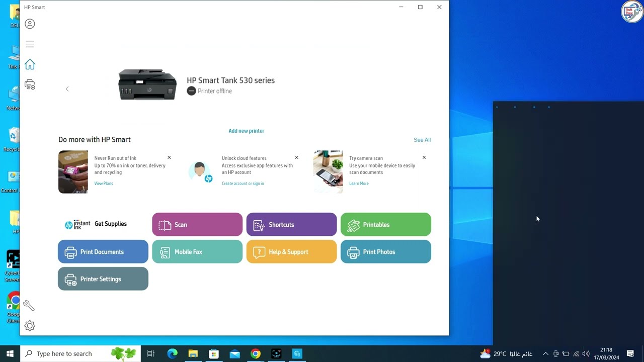
Task: Open View Plans link
Action: [x=104, y=184]
